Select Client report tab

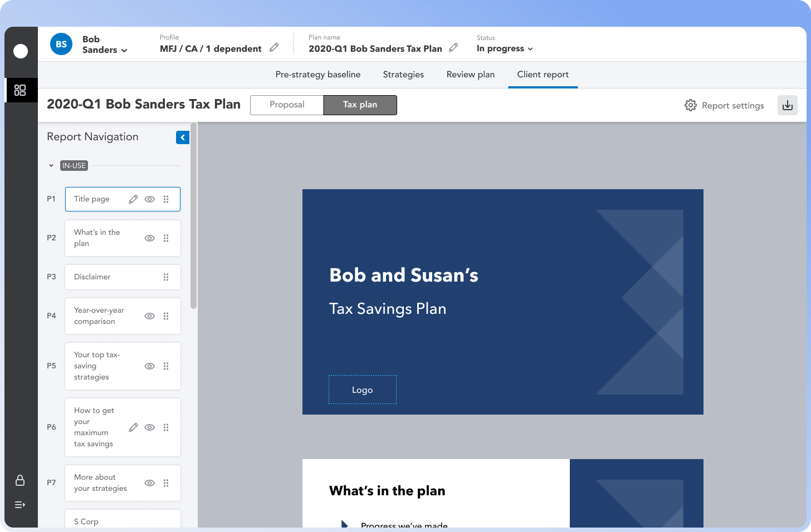(x=543, y=75)
